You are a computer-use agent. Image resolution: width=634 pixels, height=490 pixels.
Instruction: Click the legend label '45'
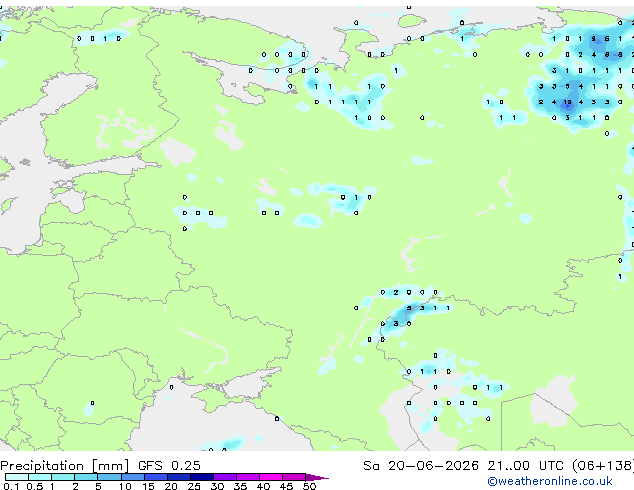[286, 486]
